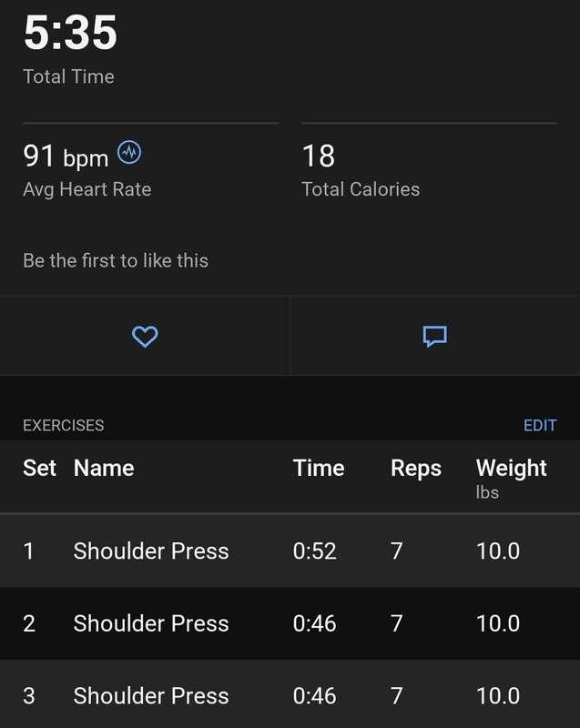Tap the 0:52 time in set 1

(315, 551)
